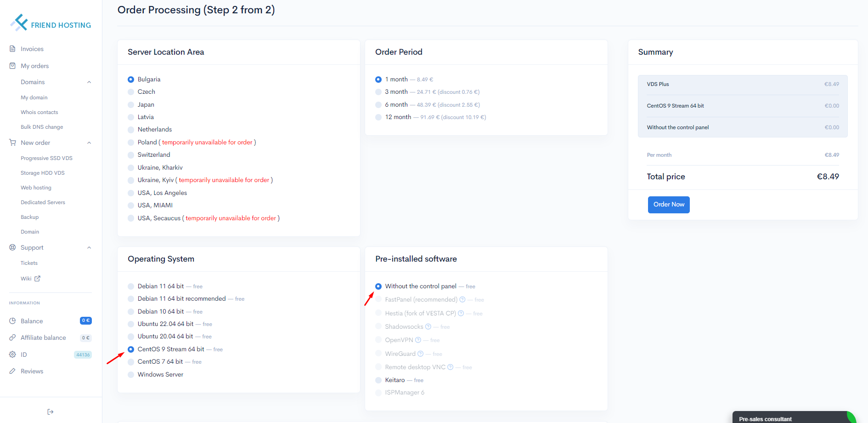Click the Invoices document icon
Viewport: 868px width, 423px height.
(x=12, y=49)
